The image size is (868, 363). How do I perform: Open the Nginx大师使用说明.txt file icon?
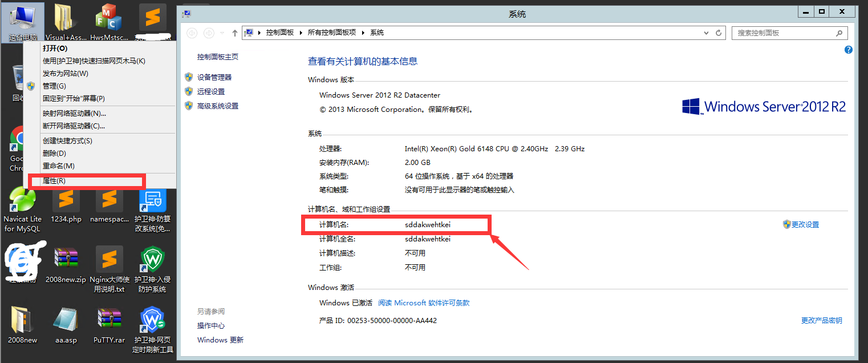tap(109, 261)
